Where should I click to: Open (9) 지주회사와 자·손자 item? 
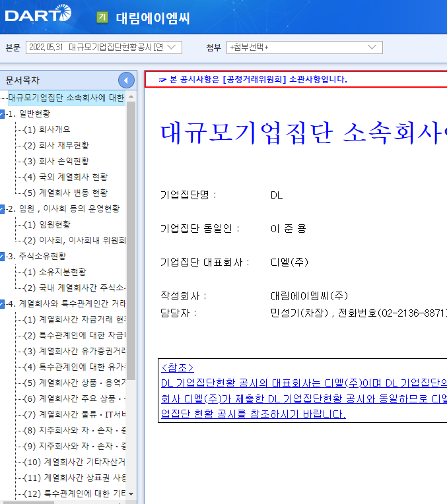(x=75, y=446)
